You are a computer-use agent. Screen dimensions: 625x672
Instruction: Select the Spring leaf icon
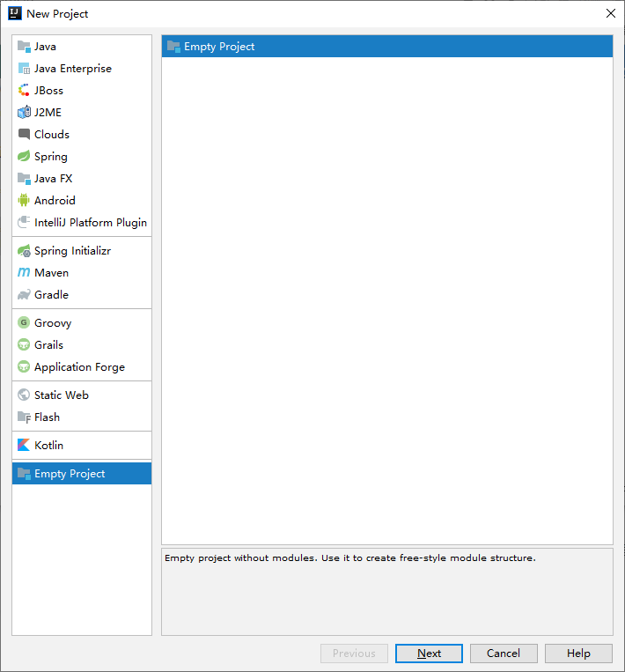[x=24, y=157]
